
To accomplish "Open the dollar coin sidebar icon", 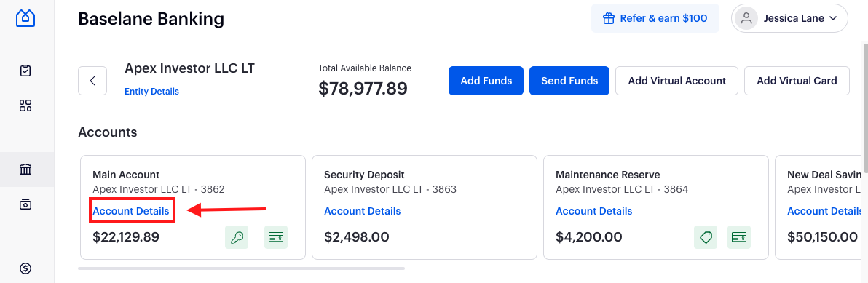I will click(x=25, y=268).
